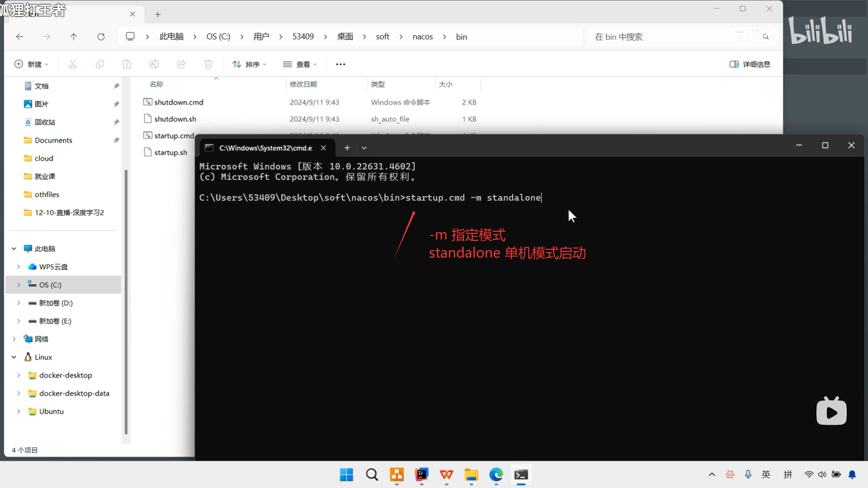Image resolution: width=868 pixels, height=488 pixels.
Task: Open Windows Search from the taskbar
Action: [x=371, y=475]
